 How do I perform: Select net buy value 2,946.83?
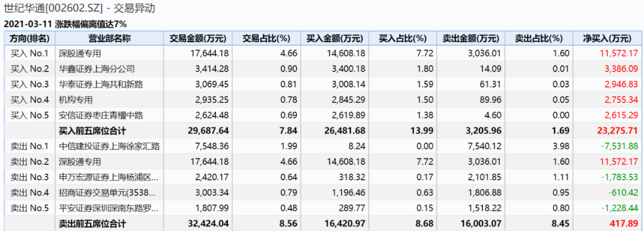(622, 84)
